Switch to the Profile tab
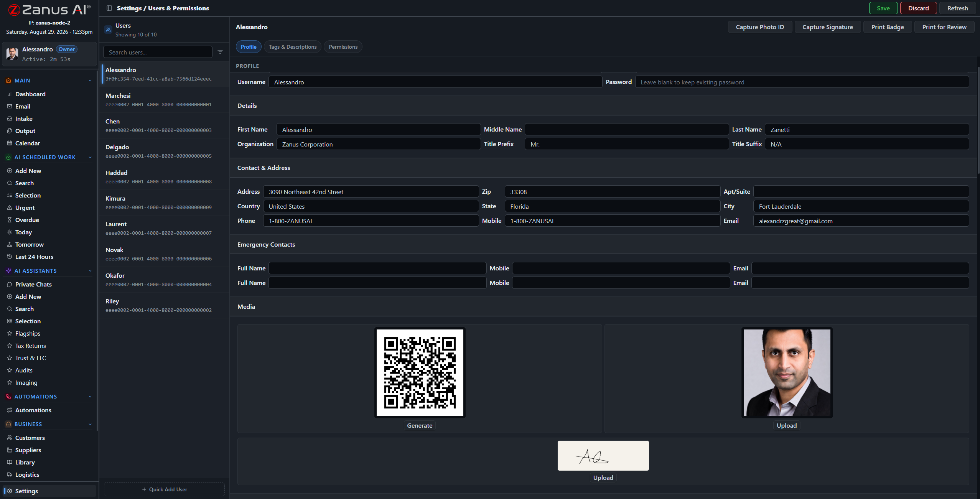 (x=249, y=47)
